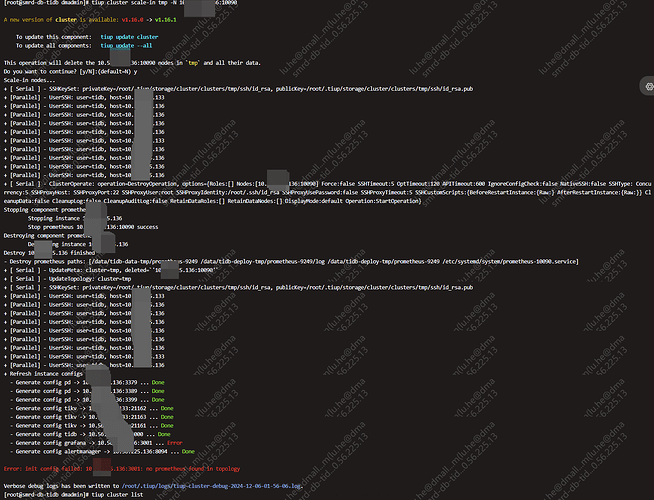The width and height of the screenshot is (654, 500).
Task: Click the orange 'Error' status on grafana line
Action: tap(175, 443)
